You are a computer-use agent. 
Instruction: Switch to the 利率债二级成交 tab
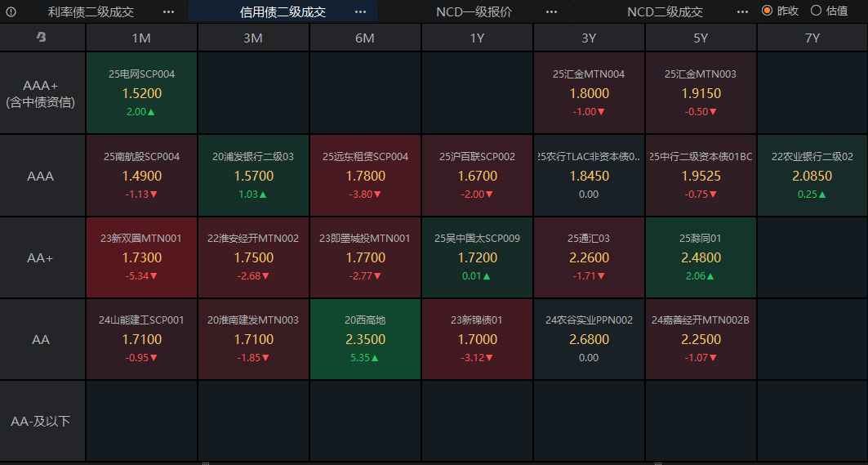[91, 11]
